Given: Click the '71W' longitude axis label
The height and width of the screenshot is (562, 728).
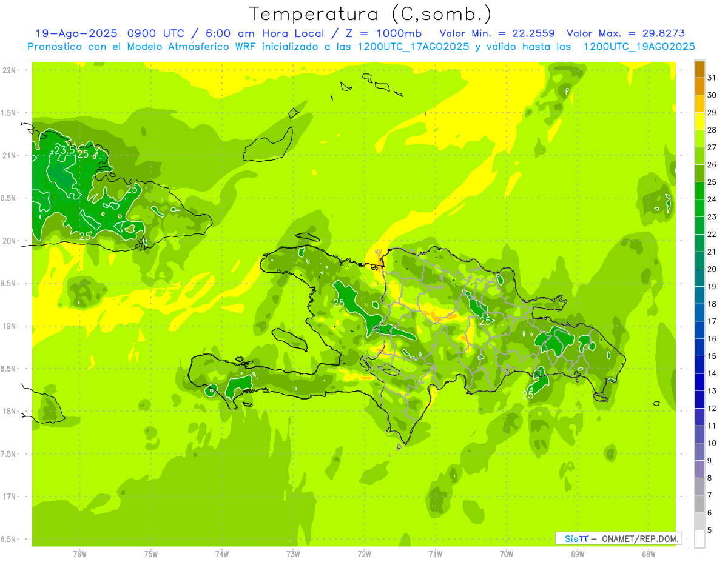Looking at the screenshot, I should [435, 554].
